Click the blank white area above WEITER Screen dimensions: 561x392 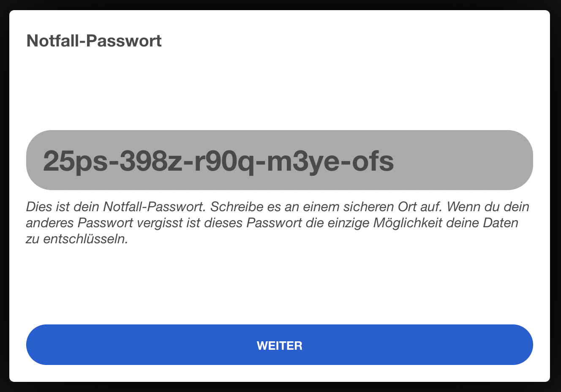[x=279, y=287]
